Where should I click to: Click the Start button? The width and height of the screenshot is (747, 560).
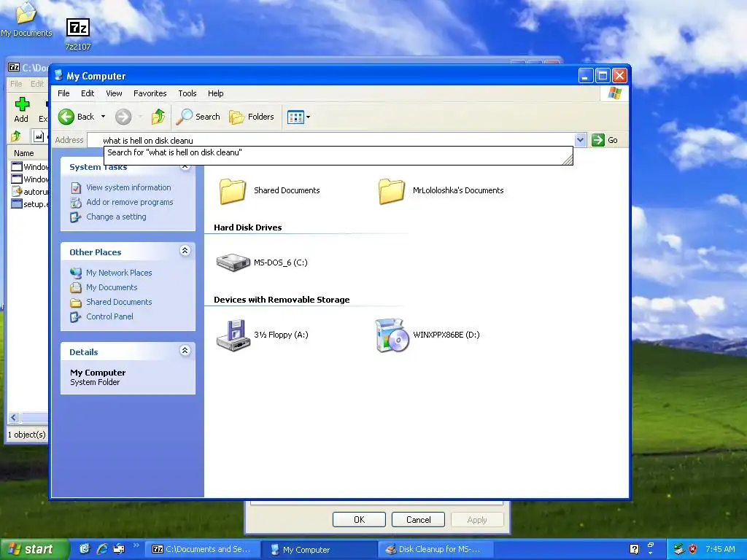pos(34,549)
